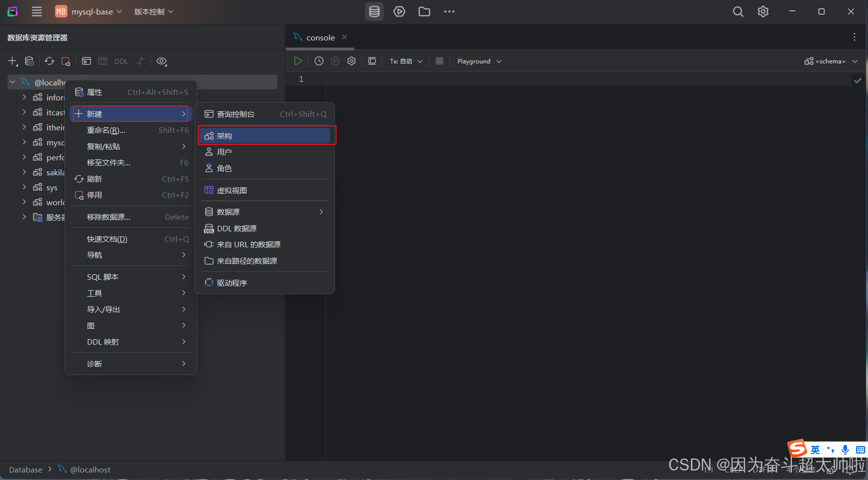Select the sys schema in the tree
This screenshot has height=480, width=868.
52,188
